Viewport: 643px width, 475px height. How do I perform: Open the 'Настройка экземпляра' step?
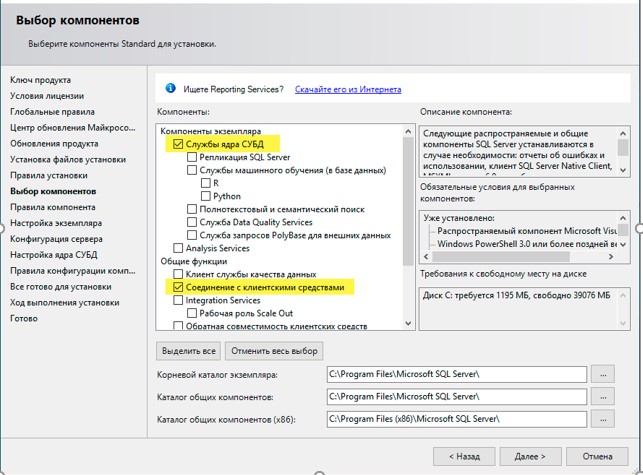pyautogui.click(x=56, y=223)
